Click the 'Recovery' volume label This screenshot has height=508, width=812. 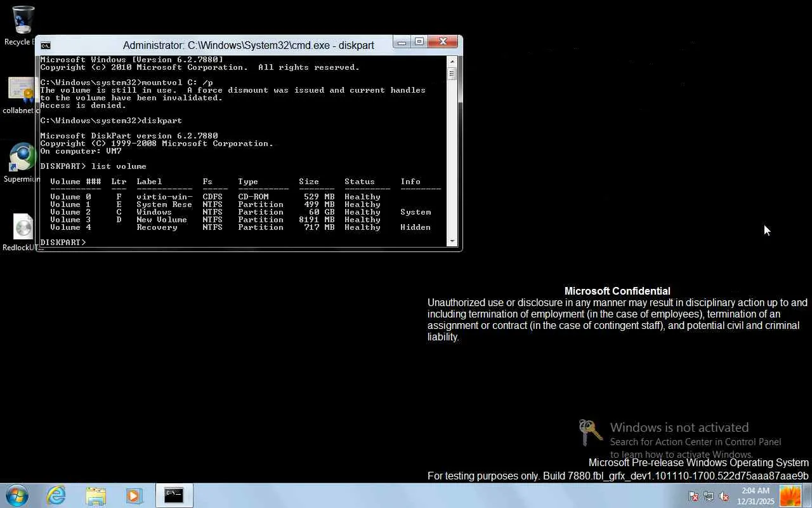pos(157,227)
